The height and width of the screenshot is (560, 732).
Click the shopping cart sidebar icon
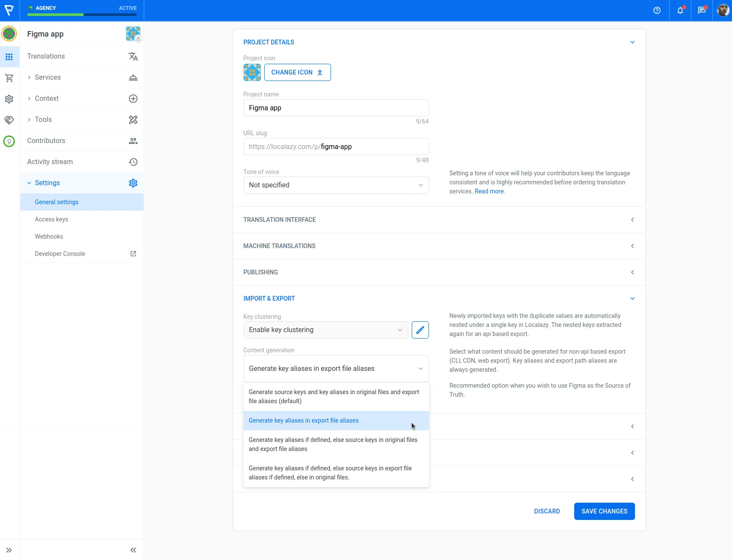click(x=9, y=78)
